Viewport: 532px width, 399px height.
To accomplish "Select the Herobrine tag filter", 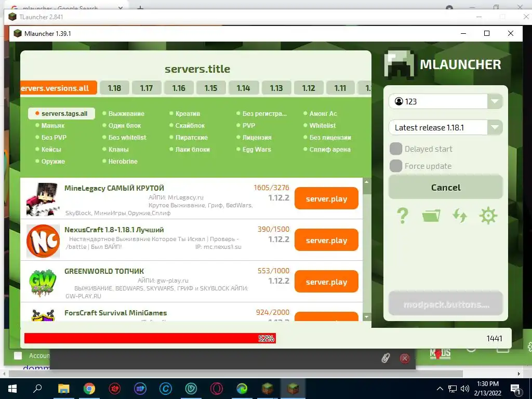I will click(x=120, y=162).
